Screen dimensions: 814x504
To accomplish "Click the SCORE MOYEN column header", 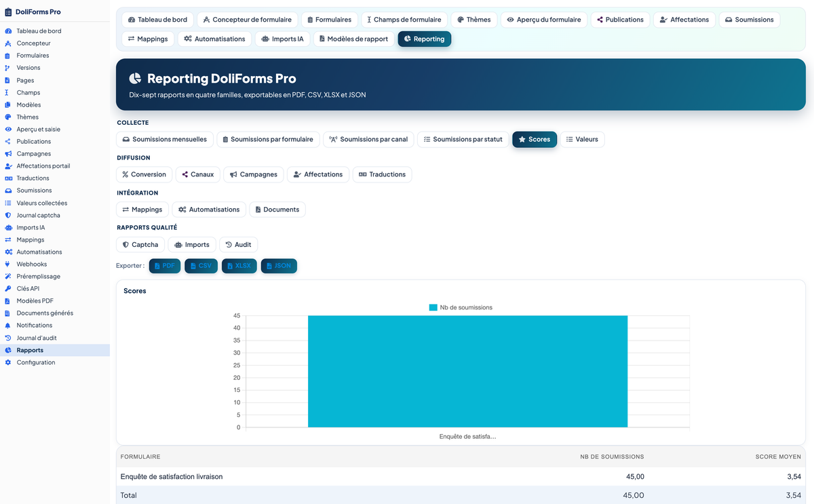I will 778,457.
